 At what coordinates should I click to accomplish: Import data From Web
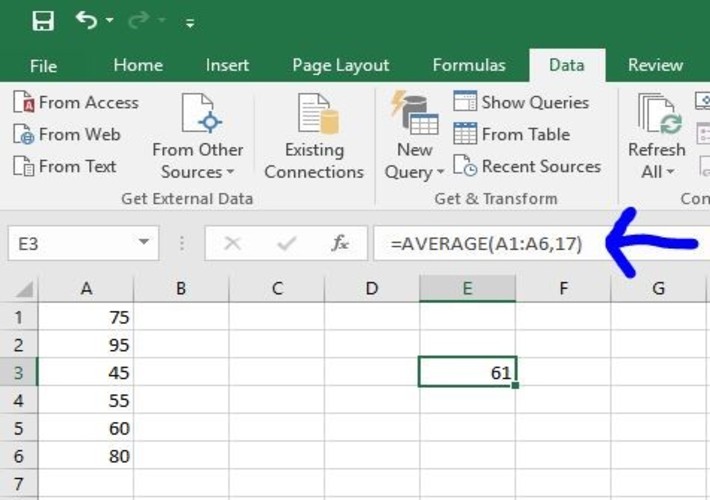click(x=67, y=135)
